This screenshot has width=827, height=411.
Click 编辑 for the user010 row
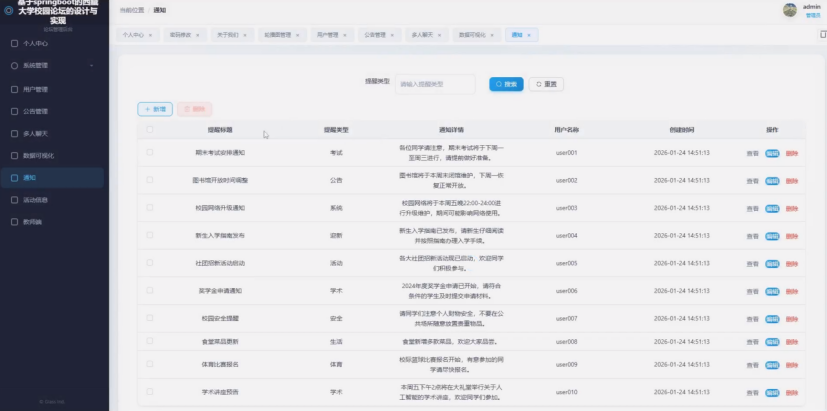point(772,393)
